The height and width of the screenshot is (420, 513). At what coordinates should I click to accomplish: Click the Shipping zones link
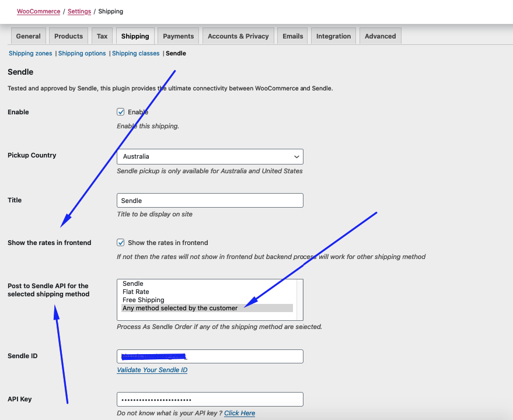[x=30, y=53]
